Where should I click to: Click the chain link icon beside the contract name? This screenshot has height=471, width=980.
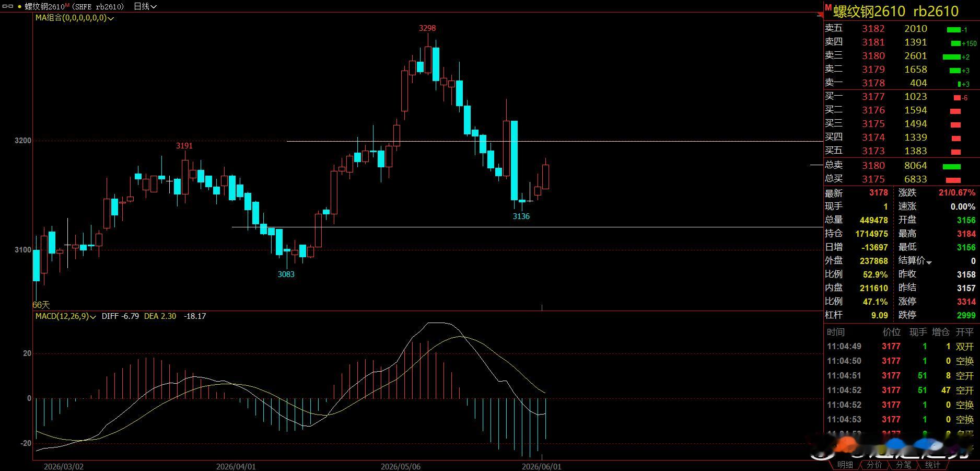point(8,6)
